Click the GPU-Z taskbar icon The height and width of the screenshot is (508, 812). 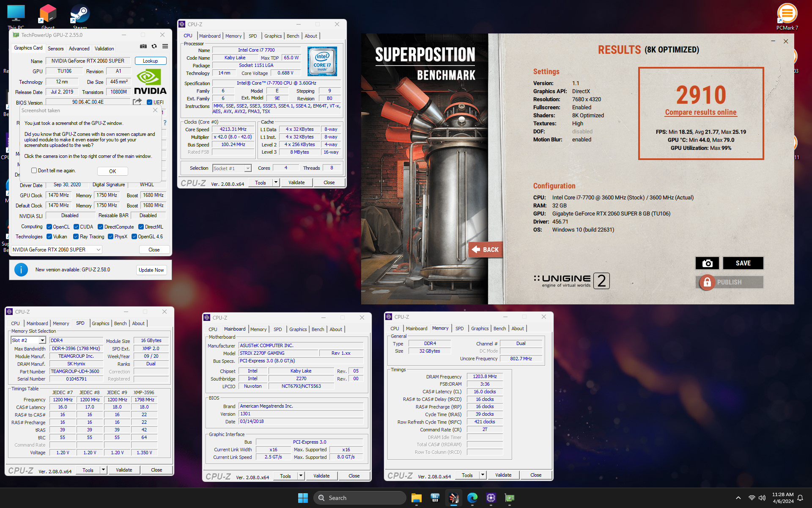point(510,498)
